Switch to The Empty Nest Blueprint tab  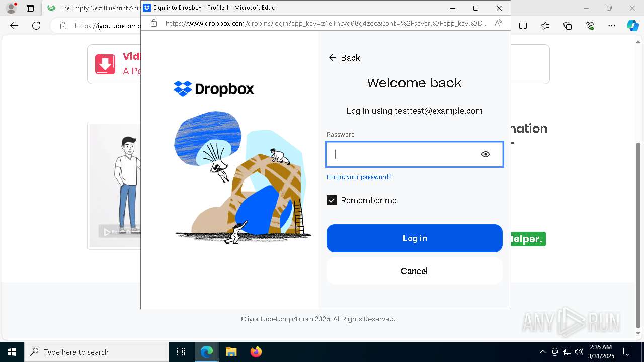point(95,8)
